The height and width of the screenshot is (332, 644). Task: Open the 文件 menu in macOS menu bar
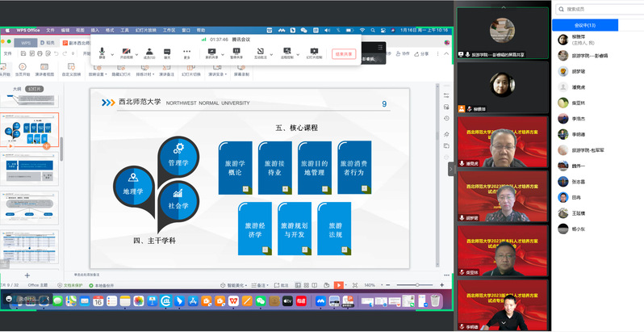click(x=50, y=30)
